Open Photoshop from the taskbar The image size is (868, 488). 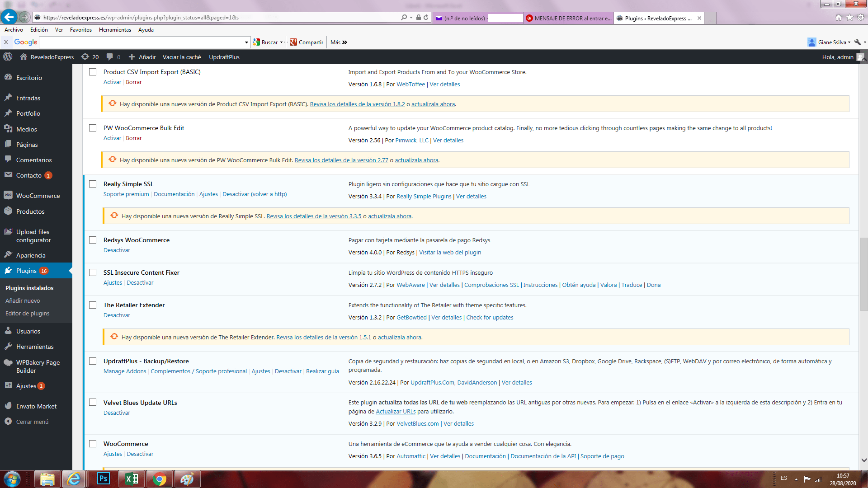pos(104,479)
